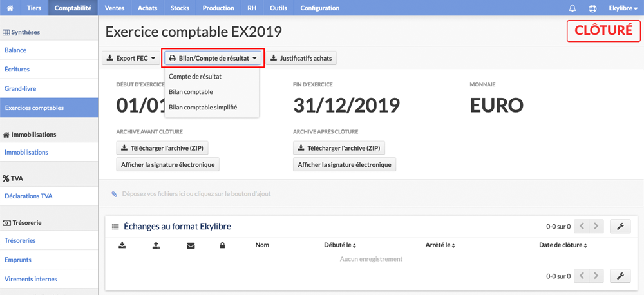Click the 31/12/2019 end date value

[x=346, y=106]
